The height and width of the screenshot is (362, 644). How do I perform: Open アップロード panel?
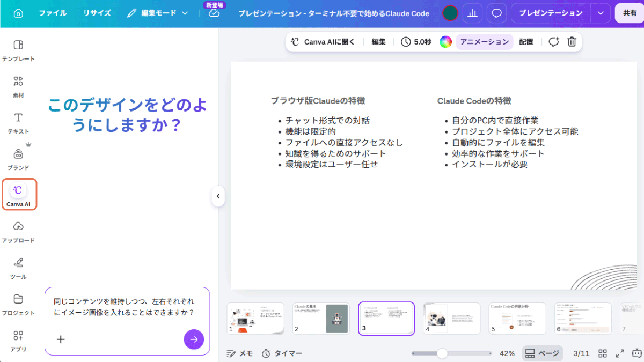(x=18, y=232)
